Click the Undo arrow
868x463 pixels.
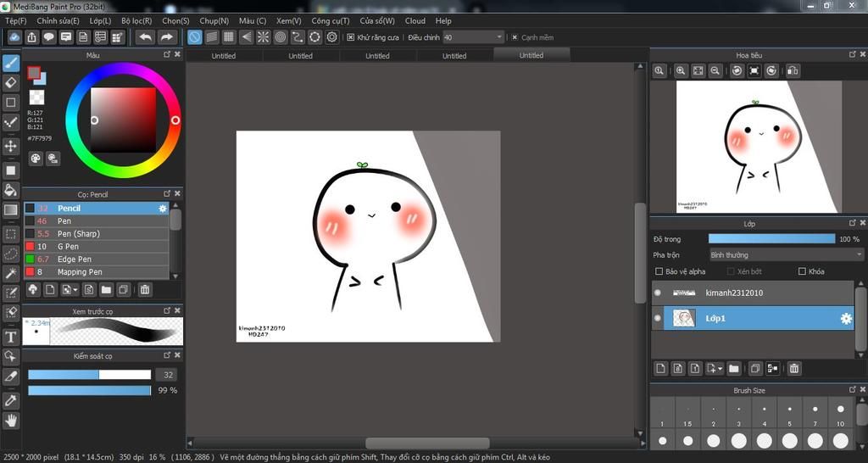point(146,37)
